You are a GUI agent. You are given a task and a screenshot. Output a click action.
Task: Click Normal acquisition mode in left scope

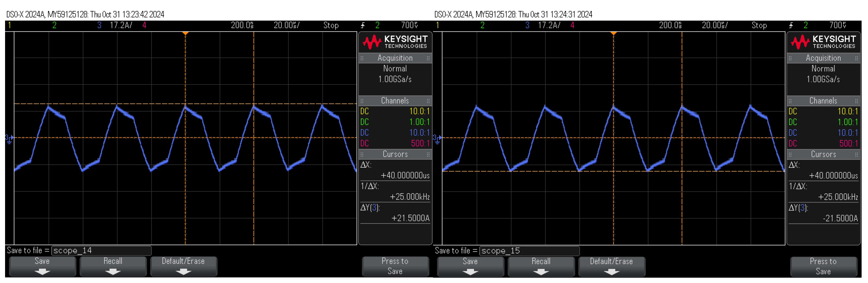[395, 69]
